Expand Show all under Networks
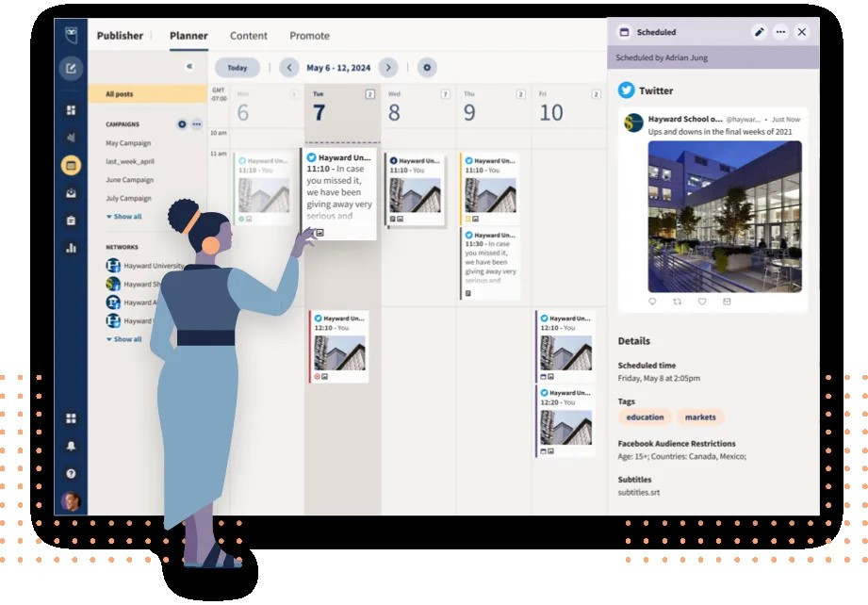This screenshot has width=868, height=605. coord(124,338)
